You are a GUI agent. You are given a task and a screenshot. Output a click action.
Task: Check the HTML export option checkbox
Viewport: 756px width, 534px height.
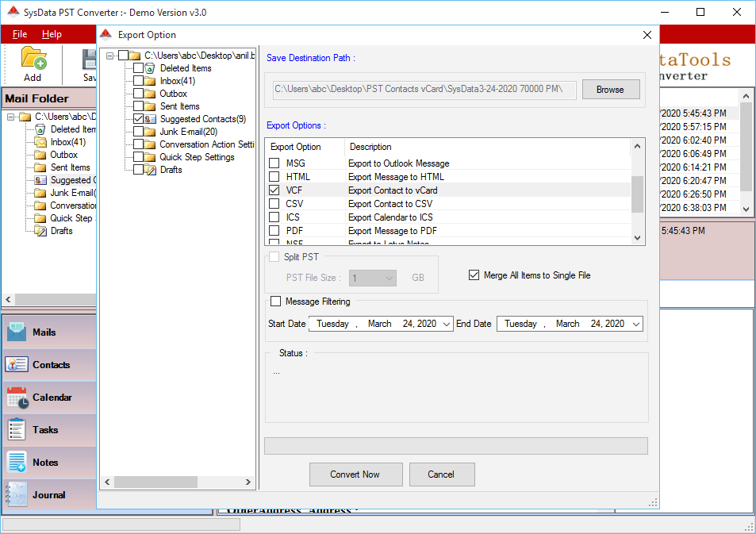(x=274, y=177)
